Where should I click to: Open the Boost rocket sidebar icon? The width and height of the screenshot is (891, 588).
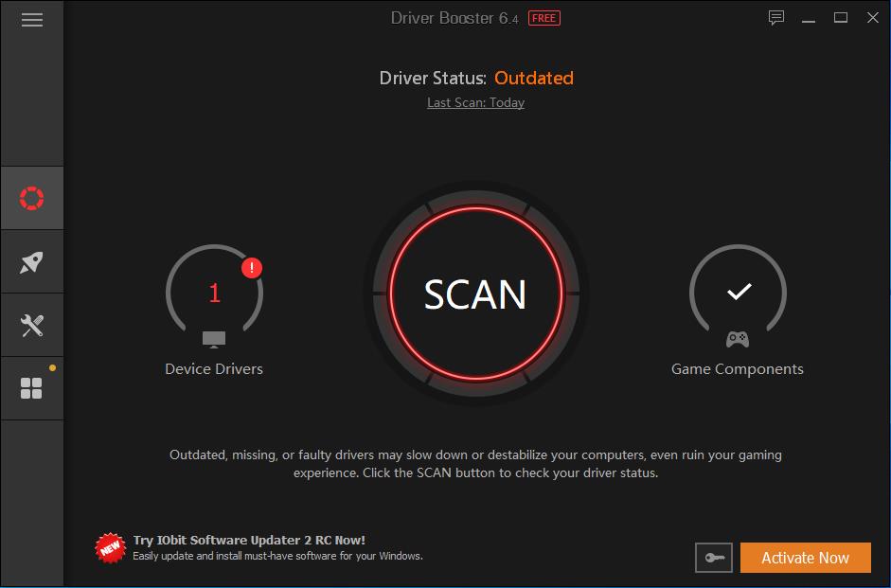32,262
